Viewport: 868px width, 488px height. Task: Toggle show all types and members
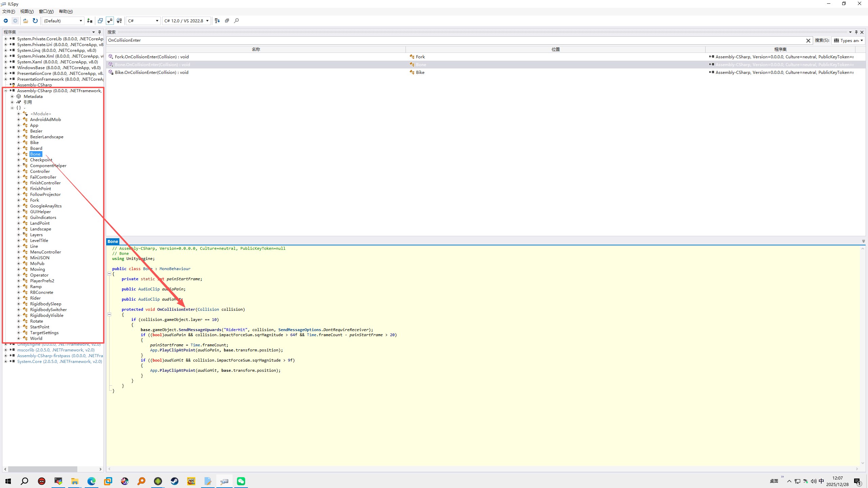click(x=119, y=21)
